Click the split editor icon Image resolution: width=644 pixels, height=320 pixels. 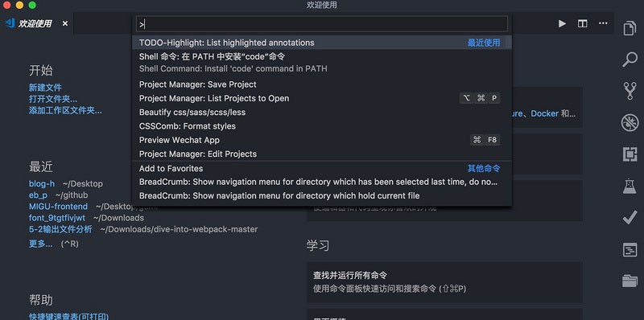pos(582,24)
